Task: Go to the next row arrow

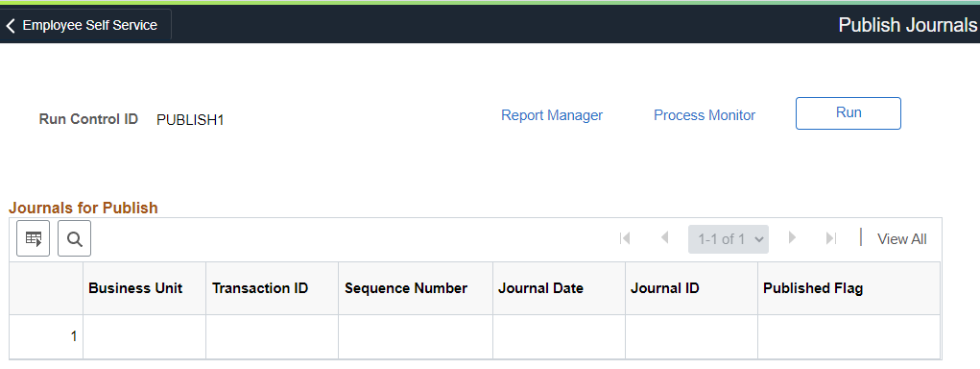Action: click(x=793, y=238)
